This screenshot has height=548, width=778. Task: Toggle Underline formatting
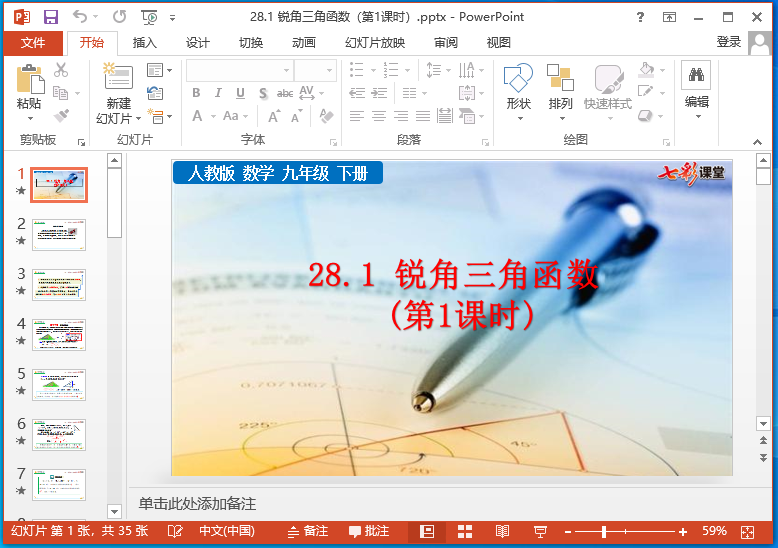241,93
